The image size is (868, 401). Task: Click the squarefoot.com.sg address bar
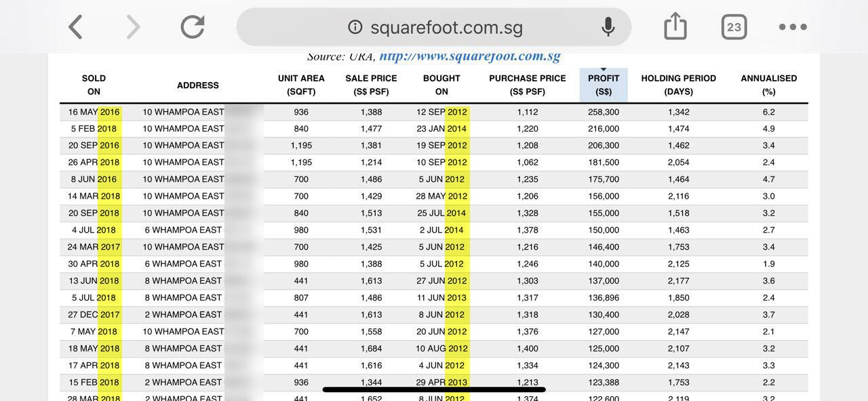tap(446, 27)
